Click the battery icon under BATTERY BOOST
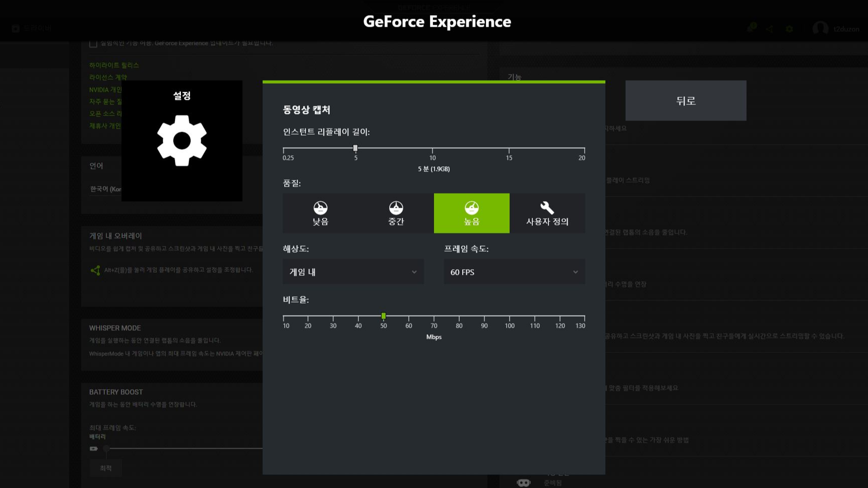The image size is (868, 488). (94, 448)
